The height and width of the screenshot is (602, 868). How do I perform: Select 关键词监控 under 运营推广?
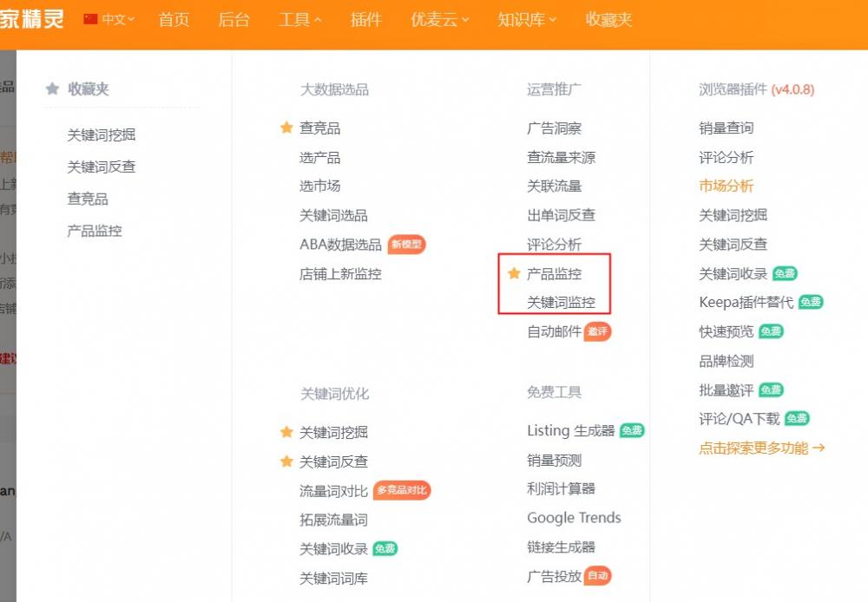(x=561, y=303)
